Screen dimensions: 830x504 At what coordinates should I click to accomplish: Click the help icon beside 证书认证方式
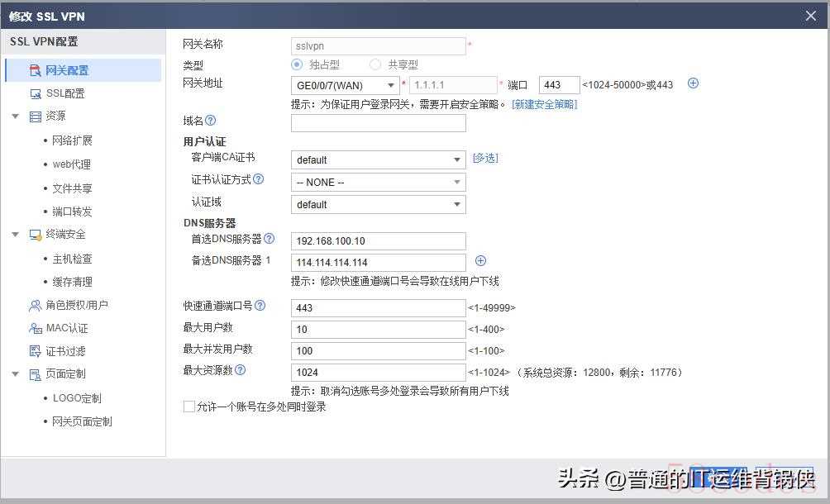(258, 179)
